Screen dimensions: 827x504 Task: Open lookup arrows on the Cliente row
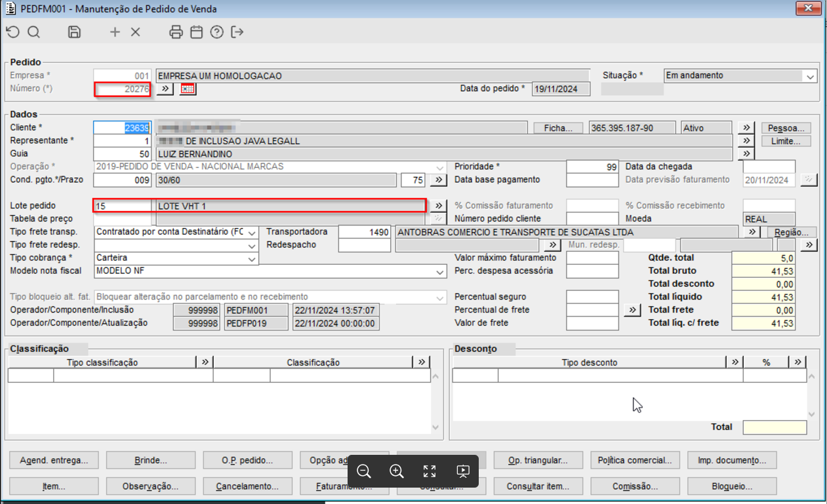click(x=746, y=128)
